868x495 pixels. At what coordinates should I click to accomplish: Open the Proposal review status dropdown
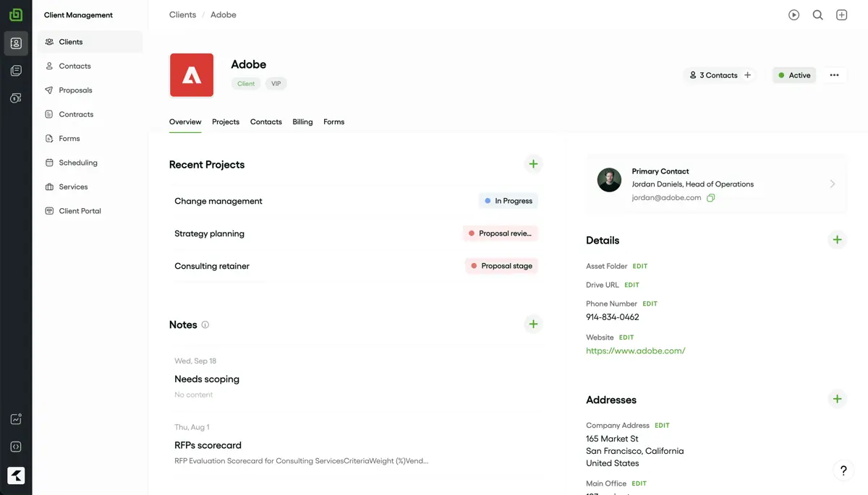(x=501, y=233)
